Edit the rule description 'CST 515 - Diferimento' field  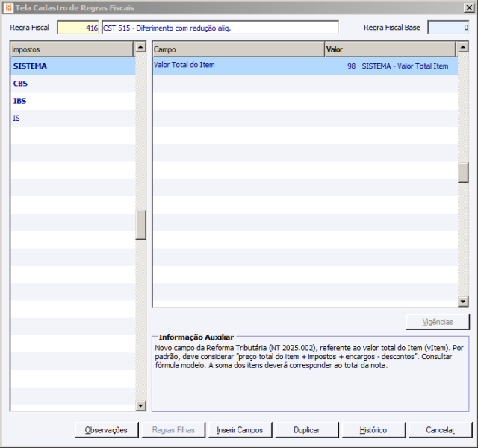click(x=220, y=28)
